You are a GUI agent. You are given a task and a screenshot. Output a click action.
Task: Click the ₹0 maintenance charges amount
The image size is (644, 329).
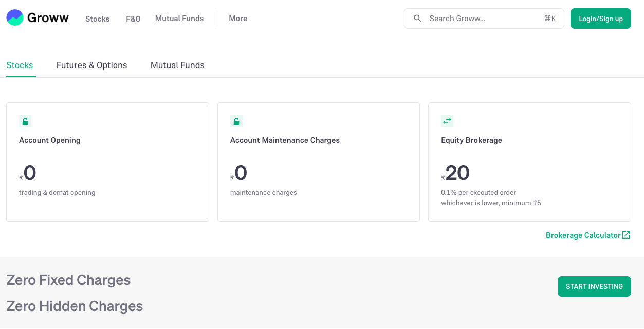click(239, 173)
